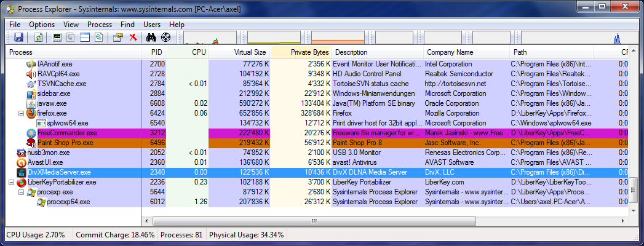Click the sidebar.exe process icon
The image size is (644, 246).
pyautogui.click(x=31, y=93)
